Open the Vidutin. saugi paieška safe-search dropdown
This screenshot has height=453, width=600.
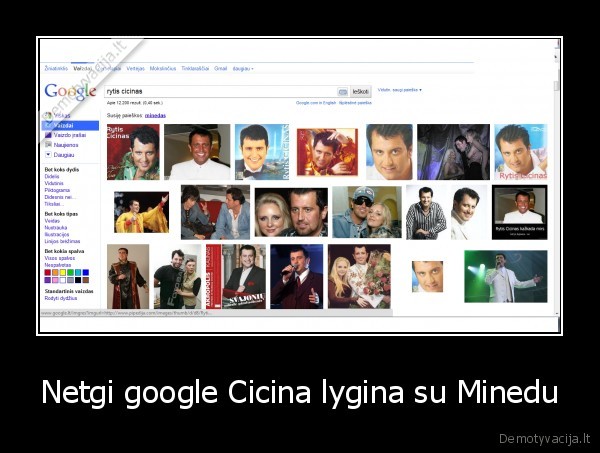399,90
